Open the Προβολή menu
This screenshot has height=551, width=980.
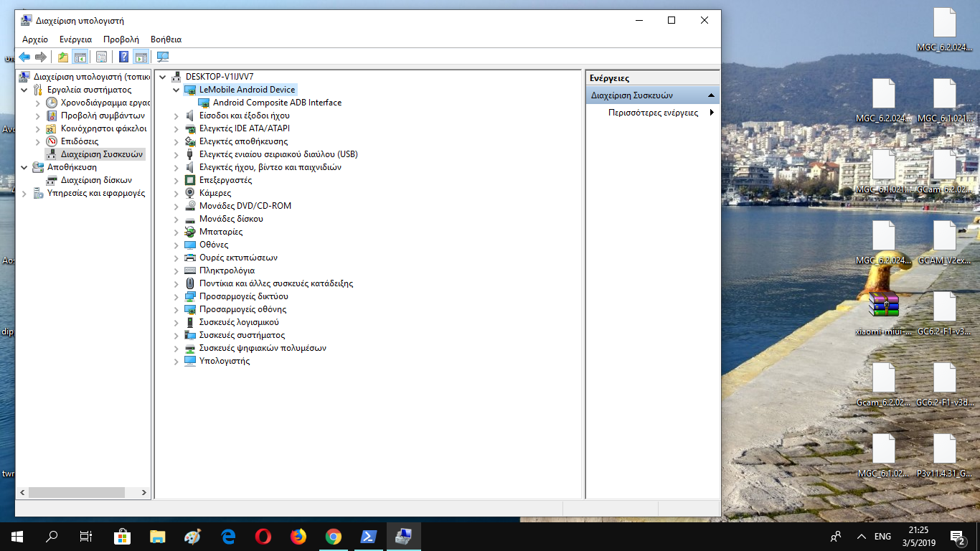click(x=121, y=39)
